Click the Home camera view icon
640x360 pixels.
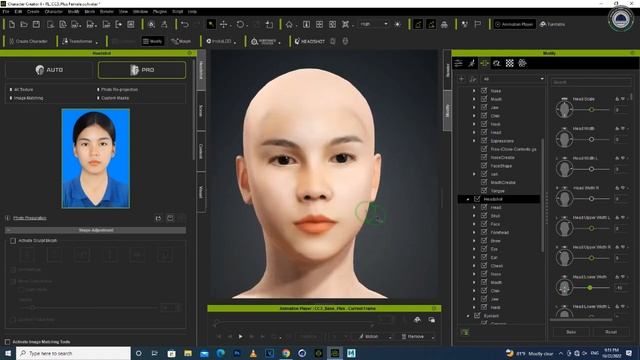(x=289, y=24)
